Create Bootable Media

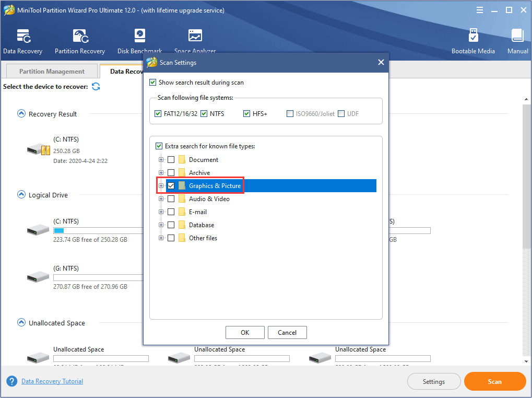[x=473, y=42]
